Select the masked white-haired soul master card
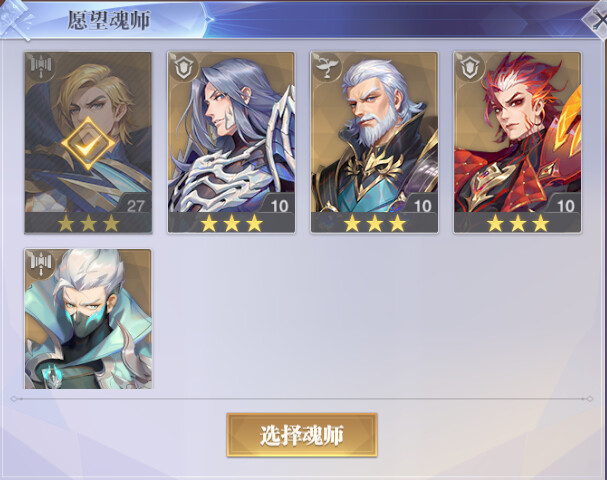Image resolution: width=607 pixels, height=480 pixels. point(88,319)
